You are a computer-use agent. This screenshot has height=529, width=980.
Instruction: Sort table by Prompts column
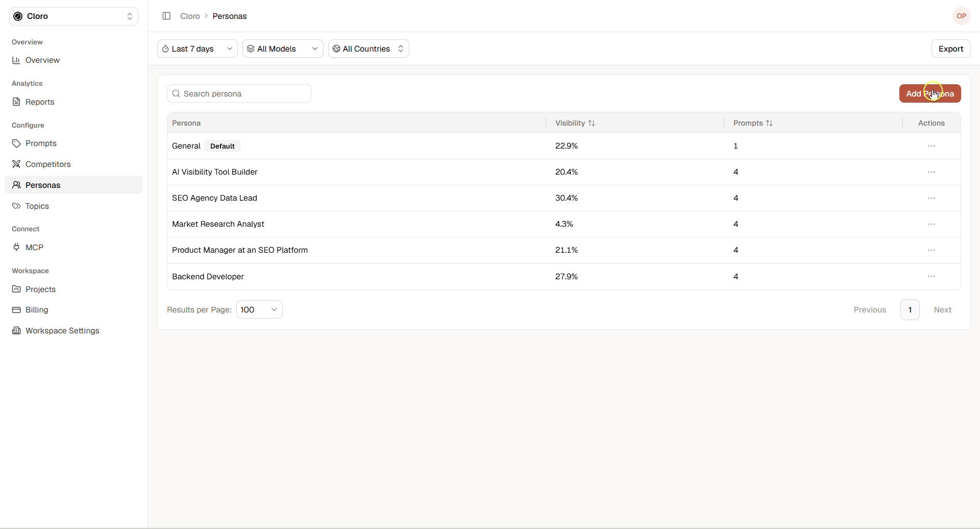[x=753, y=123]
